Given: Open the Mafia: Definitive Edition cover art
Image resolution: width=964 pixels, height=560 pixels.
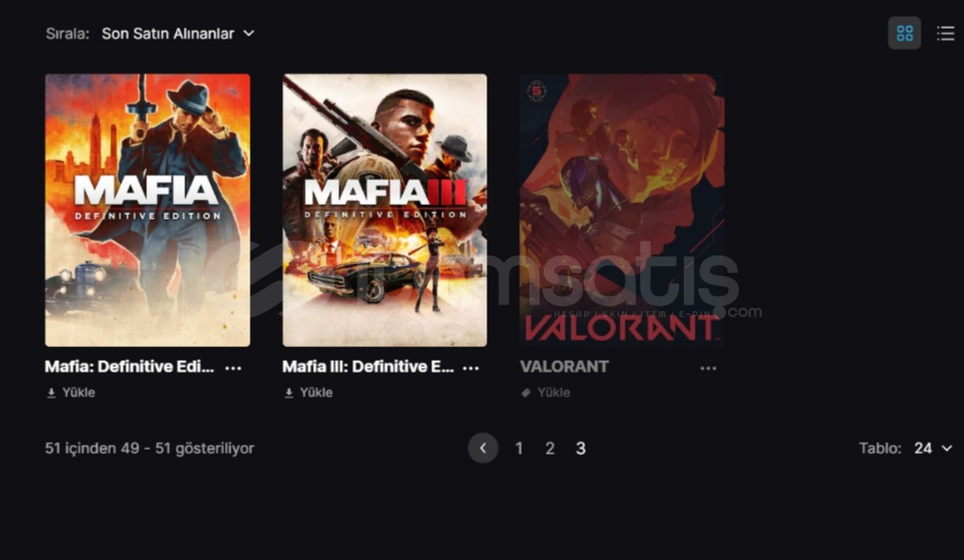Looking at the screenshot, I should [x=148, y=210].
